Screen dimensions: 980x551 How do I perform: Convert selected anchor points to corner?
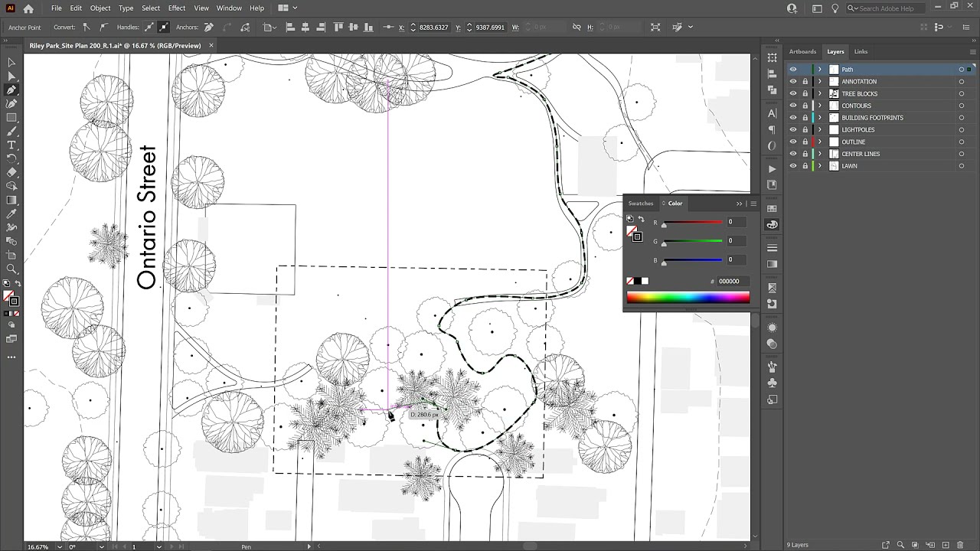(x=87, y=28)
